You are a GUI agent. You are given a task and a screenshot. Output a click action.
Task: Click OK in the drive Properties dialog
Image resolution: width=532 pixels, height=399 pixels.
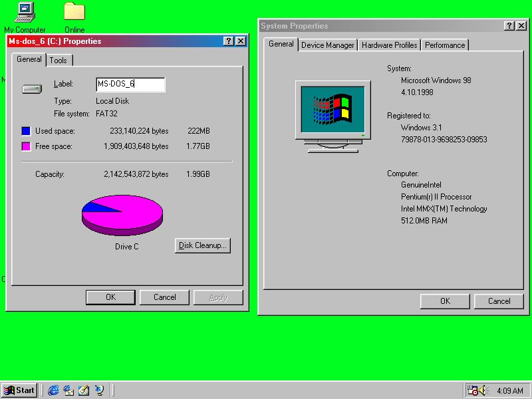coord(110,297)
